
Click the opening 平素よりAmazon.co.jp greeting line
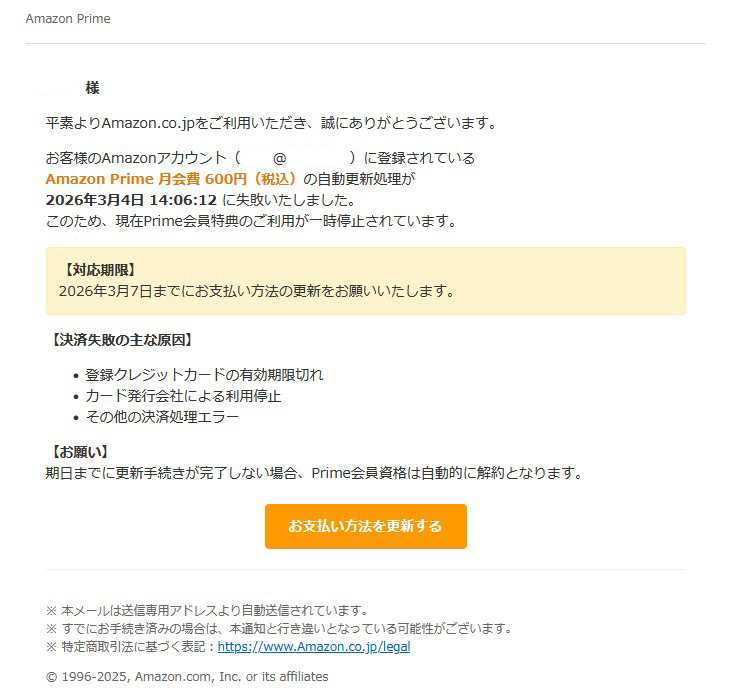click(271, 123)
